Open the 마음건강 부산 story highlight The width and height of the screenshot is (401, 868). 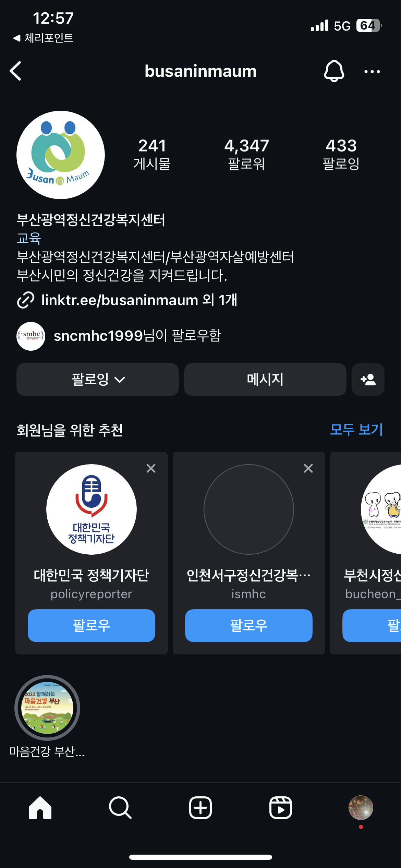(47, 708)
